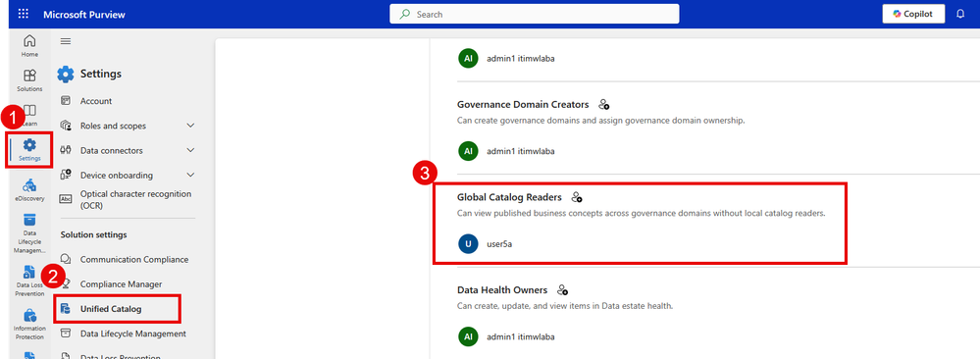Click admin1 avatar under Governance Domain Creators

coord(468,151)
